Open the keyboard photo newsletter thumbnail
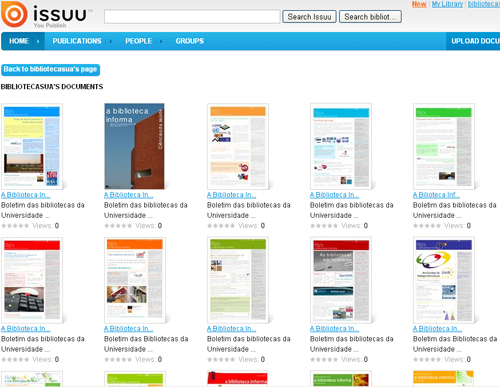The height and width of the screenshot is (387, 500). pyautogui.click(x=32, y=280)
